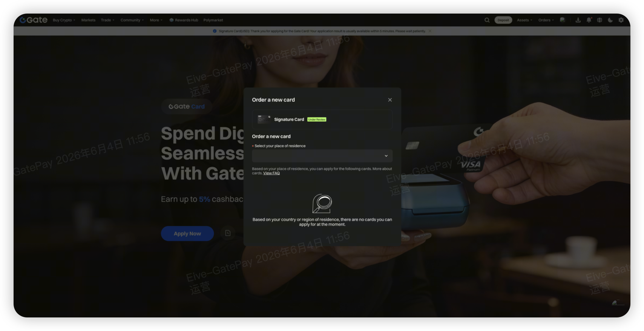Viewport: 644px width, 331px height.
Task: Expand the Community dropdown menu
Action: 132,20
